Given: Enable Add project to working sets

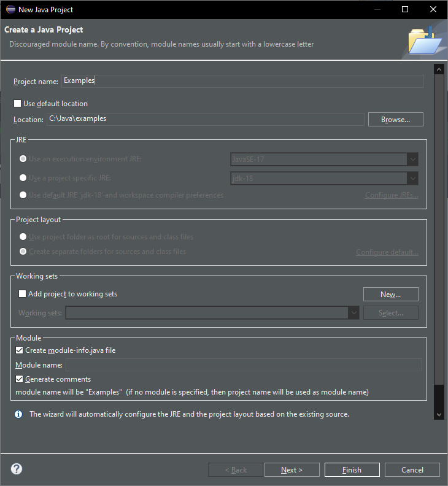Looking at the screenshot, I should [x=23, y=294].
